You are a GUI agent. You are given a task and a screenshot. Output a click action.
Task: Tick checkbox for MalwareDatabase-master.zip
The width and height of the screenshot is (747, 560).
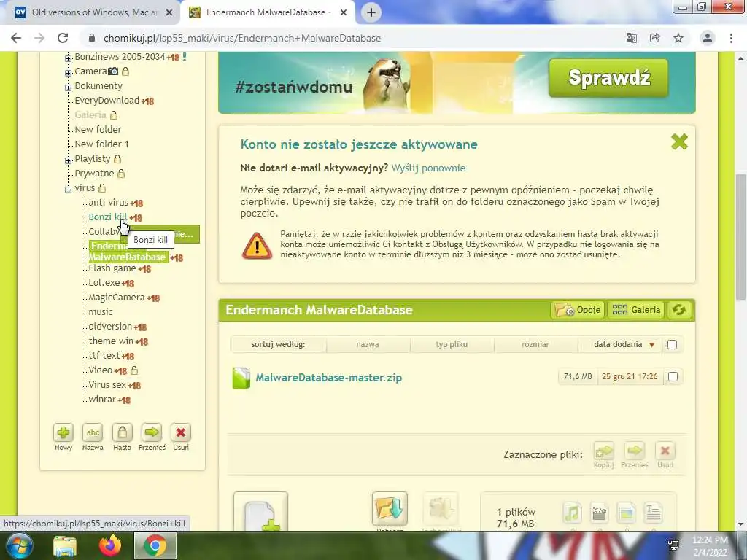[673, 377]
